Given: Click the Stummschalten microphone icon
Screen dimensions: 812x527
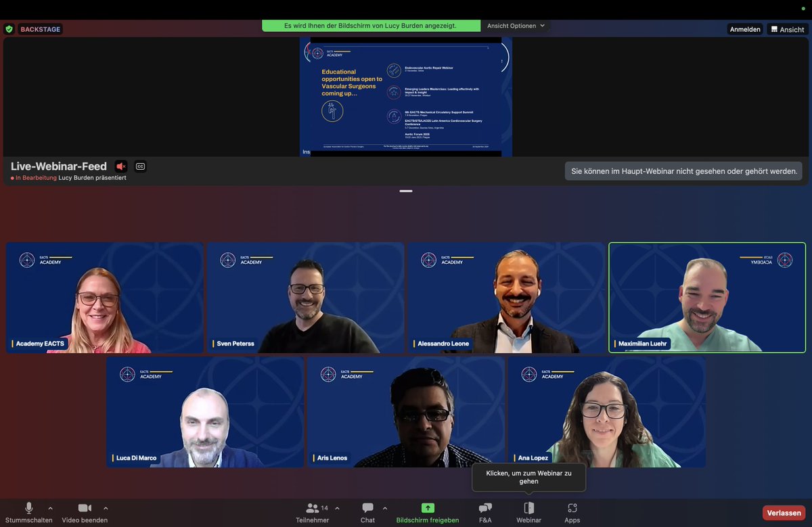Looking at the screenshot, I should [x=29, y=508].
